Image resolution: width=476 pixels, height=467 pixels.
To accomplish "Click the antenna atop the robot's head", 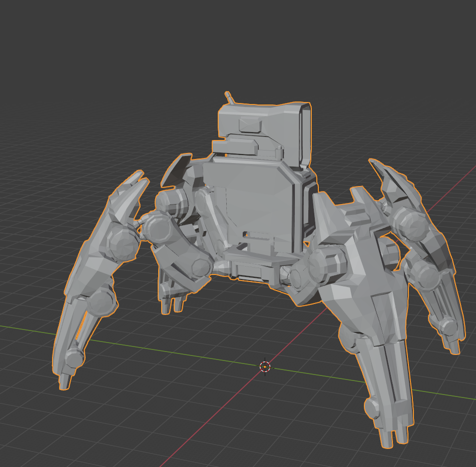I will coord(230,95).
